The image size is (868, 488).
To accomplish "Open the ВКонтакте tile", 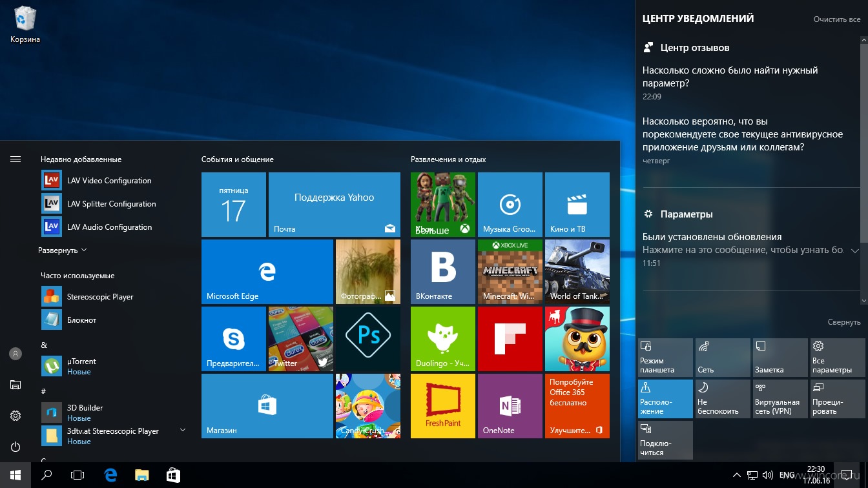I will [443, 272].
